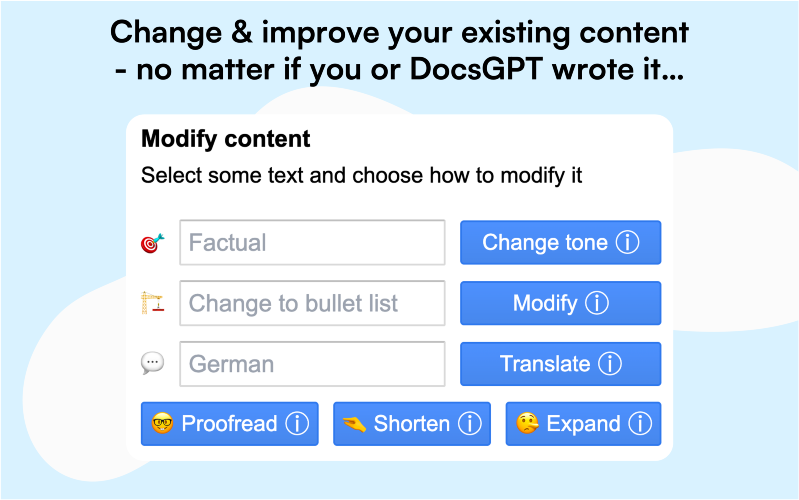
Task: Click the Modify button
Action: (561, 303)
